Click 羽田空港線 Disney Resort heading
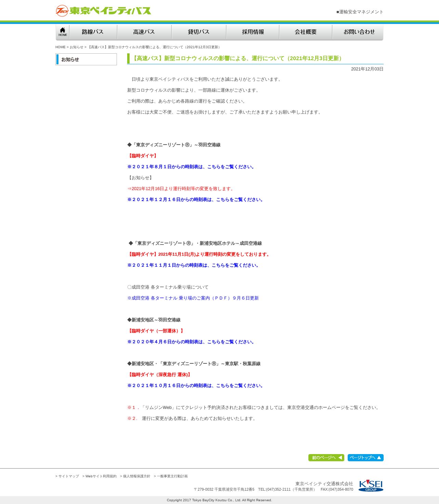439x504 pixels. pyautogui.click(x=174, y=145)
